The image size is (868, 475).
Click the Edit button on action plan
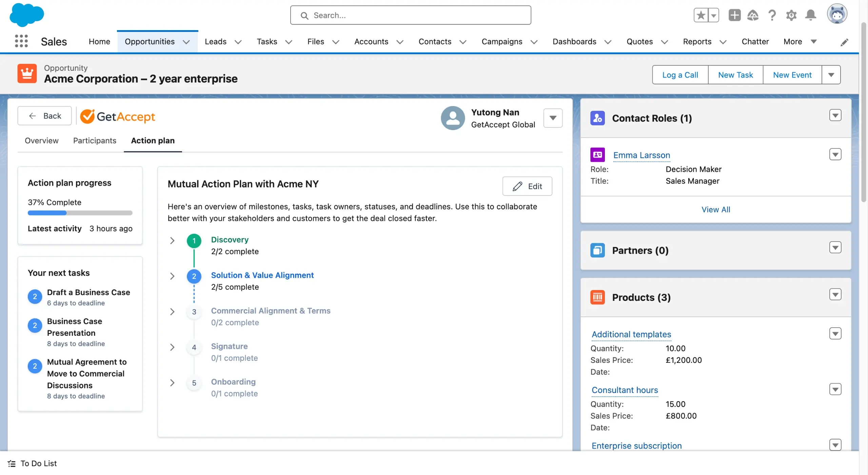pyautogui.click(x=527, y=186)
